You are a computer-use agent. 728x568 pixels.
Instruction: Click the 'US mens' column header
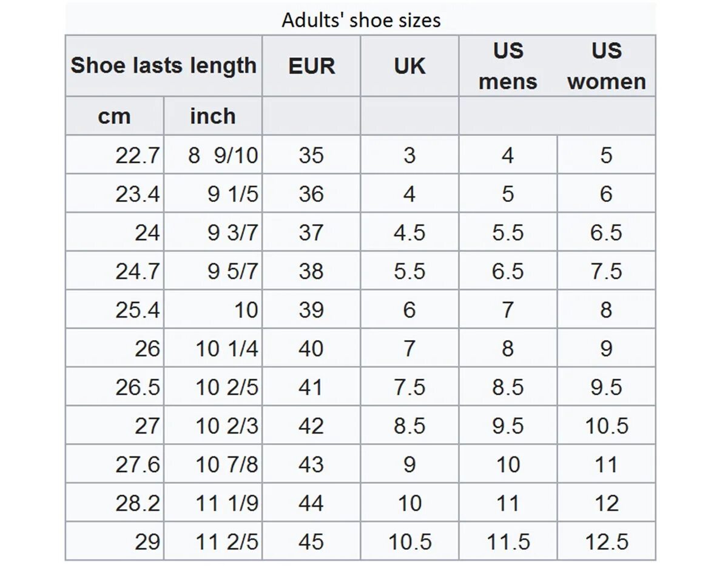(x=508, y=66)
